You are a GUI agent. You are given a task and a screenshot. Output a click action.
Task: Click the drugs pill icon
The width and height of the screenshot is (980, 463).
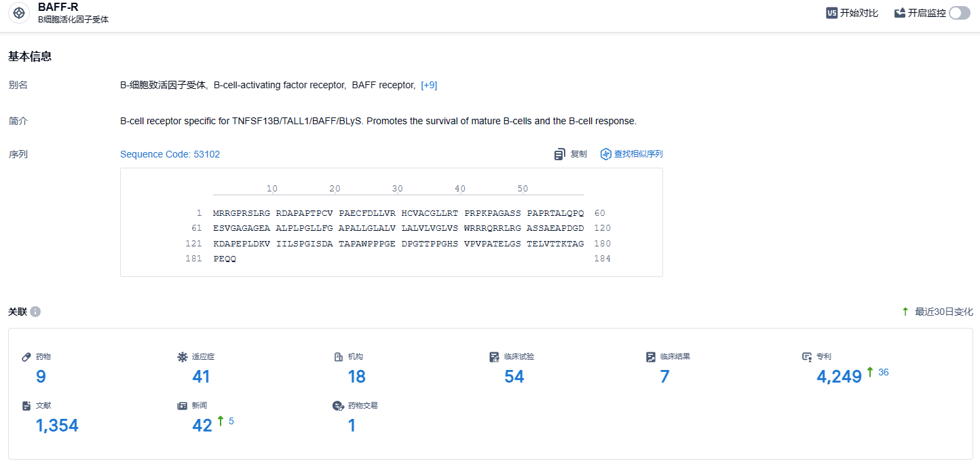[x=26, y=356]
